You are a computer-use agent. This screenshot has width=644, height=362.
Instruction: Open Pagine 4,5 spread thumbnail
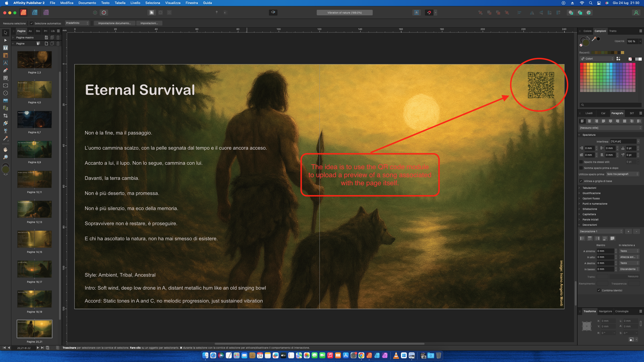(x=34, y=89)
